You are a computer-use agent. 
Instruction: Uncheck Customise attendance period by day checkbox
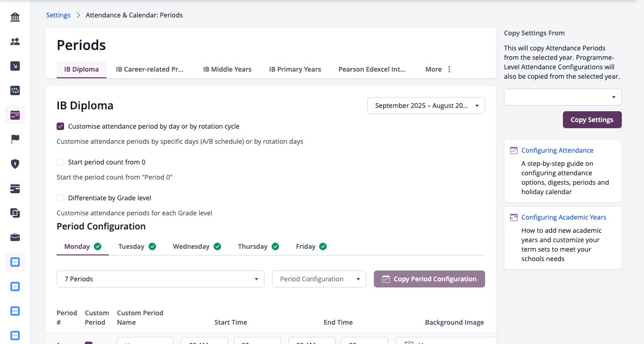click(x=60, y=126)
